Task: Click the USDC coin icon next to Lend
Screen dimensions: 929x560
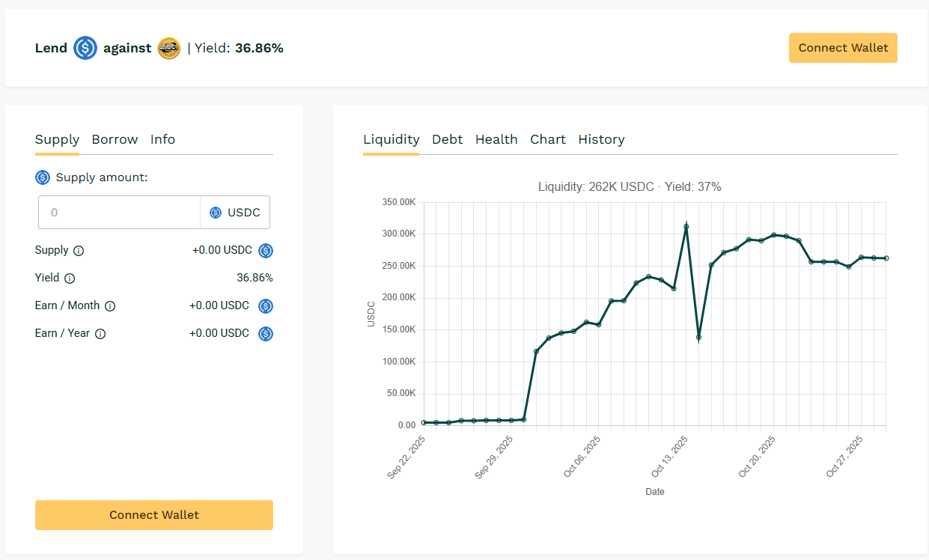Action: pos(85,48)
